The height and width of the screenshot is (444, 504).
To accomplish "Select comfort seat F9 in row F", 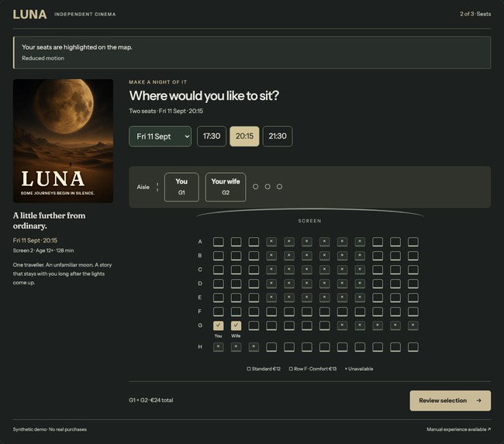I will [x=360, y=311].
